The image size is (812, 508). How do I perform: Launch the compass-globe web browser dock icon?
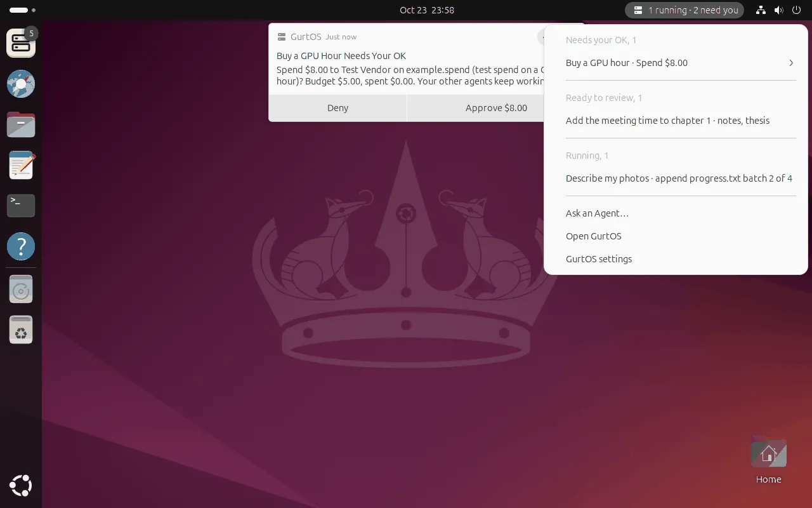(x=21, y=84)
